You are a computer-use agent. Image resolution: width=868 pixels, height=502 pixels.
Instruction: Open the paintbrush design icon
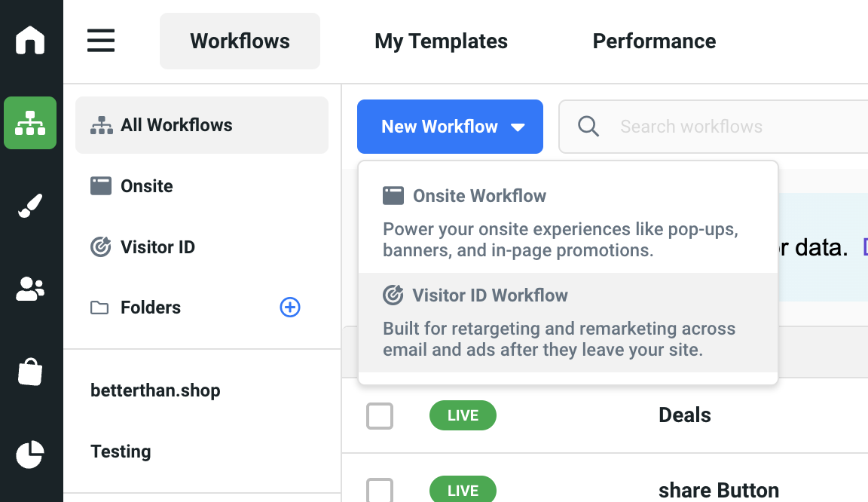(x=30, y=206)
